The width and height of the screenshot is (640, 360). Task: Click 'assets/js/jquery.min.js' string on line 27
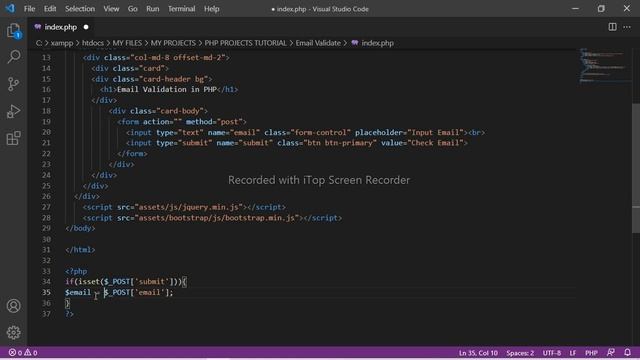189,207
